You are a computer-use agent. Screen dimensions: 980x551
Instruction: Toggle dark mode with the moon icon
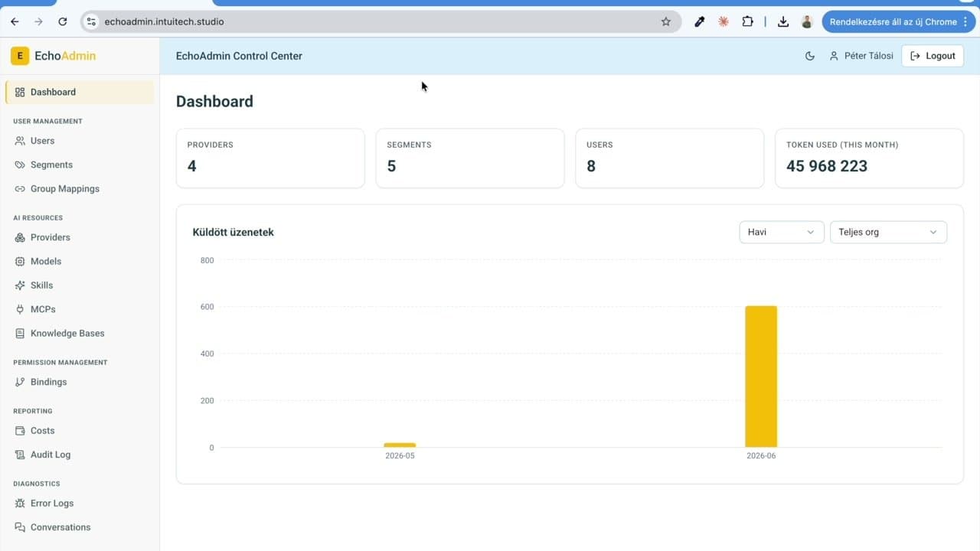coord(810,56)
